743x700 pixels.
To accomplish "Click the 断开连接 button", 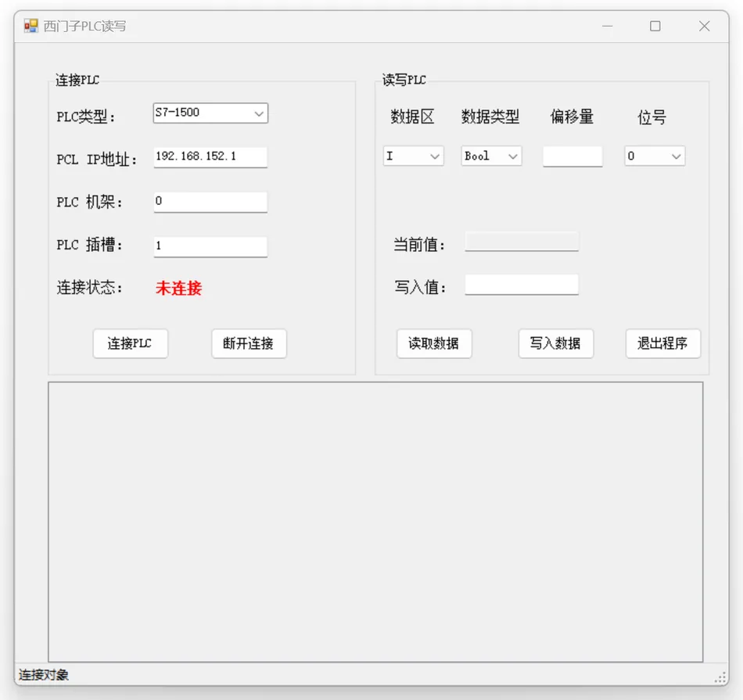I will [x=249, y=343].
